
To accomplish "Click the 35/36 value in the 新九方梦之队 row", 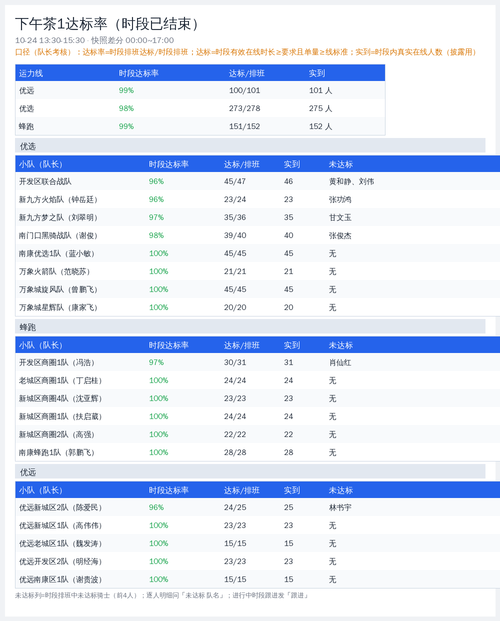I will point(235,217).
